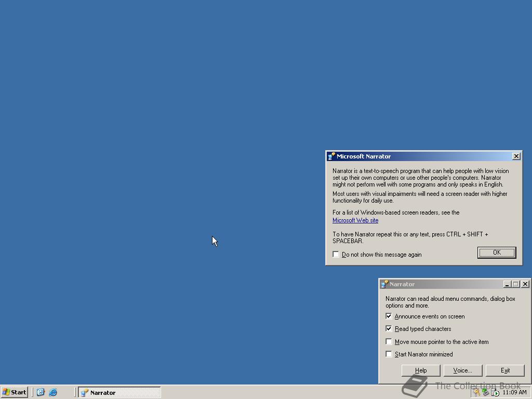The height and width of the screenshot is (399, 532).
Task: Click OK in Microsoft Narrator dialog
Action: (x=497, y=252)
